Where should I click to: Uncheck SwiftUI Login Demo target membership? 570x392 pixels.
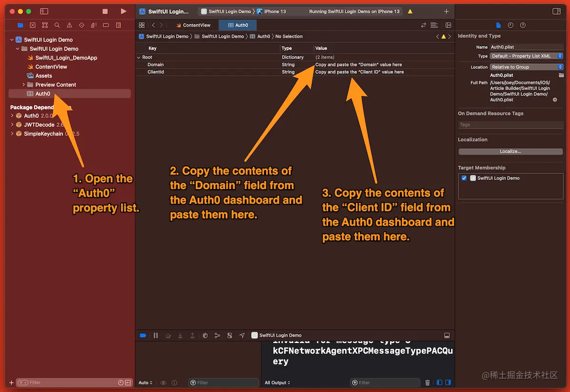coord(464,178)
